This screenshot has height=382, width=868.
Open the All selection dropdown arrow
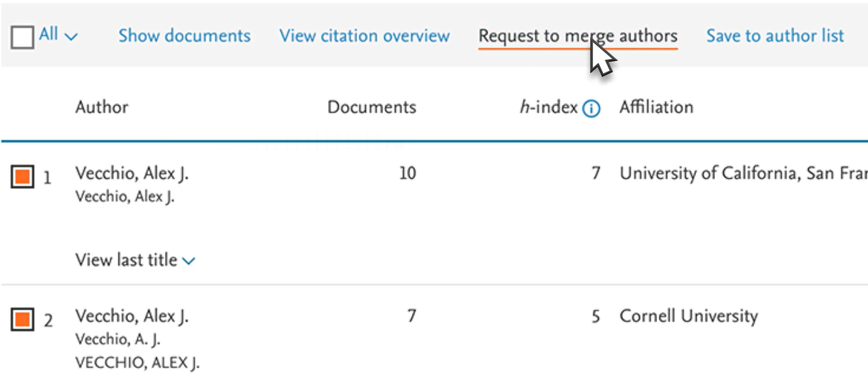[x=72, y=37]
